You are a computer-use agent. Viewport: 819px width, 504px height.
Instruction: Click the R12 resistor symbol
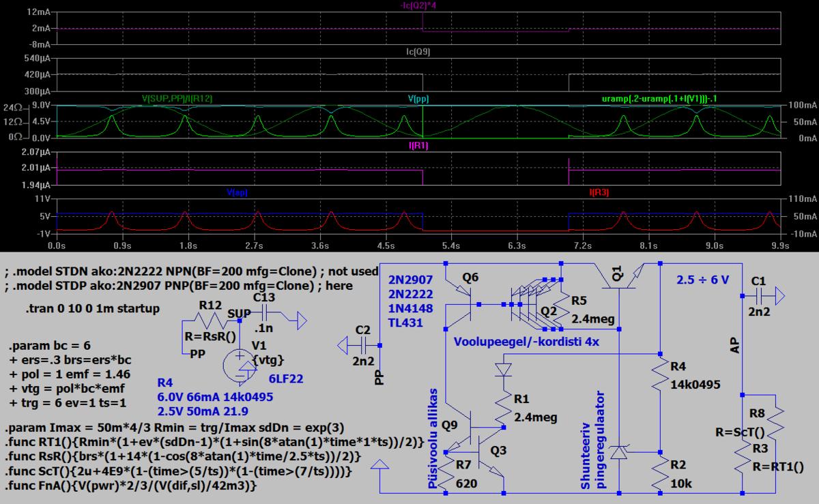point(210,318)
